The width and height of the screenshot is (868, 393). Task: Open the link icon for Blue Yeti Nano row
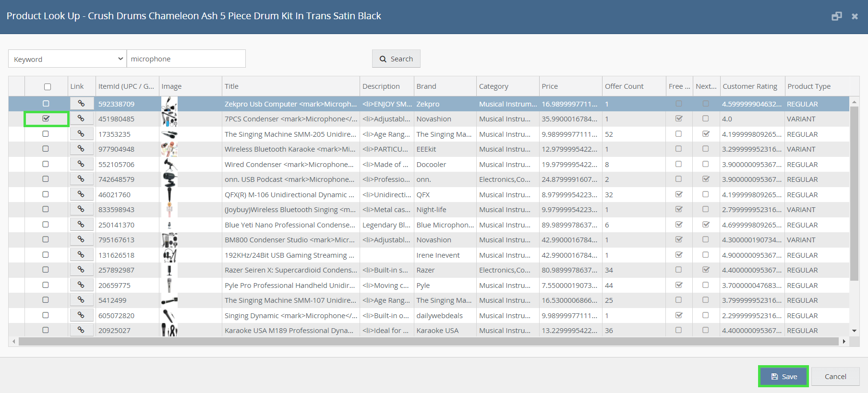(x=81, y=225)
